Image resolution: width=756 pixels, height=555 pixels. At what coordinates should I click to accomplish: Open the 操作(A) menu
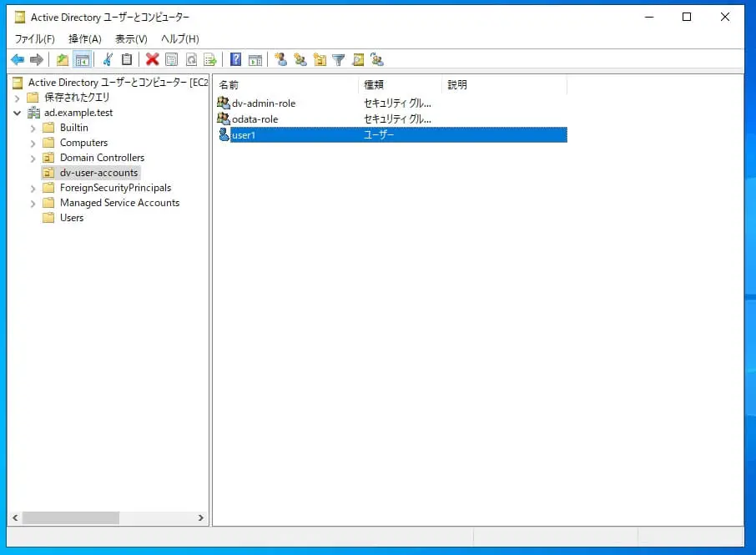85,39
